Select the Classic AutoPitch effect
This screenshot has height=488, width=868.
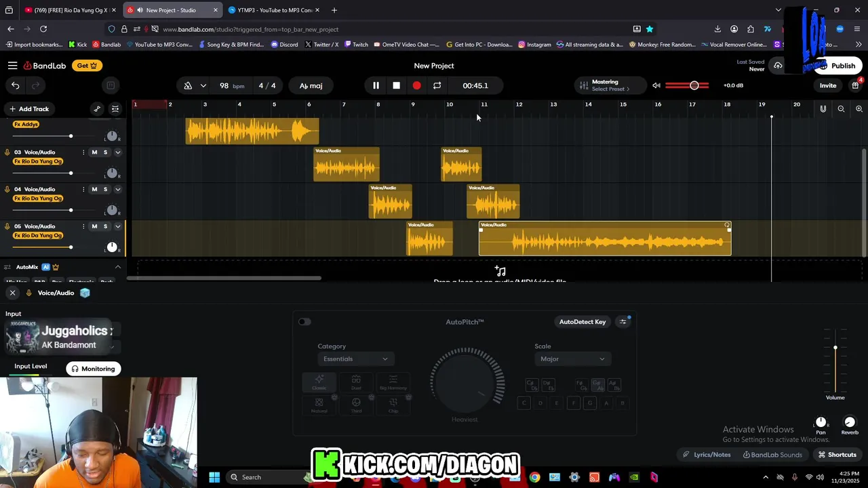click(319, 382)
